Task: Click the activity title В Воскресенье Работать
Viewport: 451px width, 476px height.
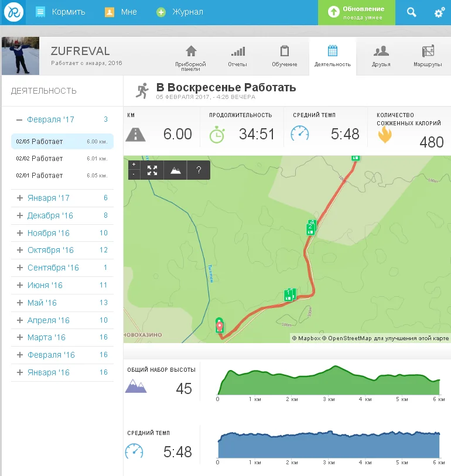Action: (226, 87)
